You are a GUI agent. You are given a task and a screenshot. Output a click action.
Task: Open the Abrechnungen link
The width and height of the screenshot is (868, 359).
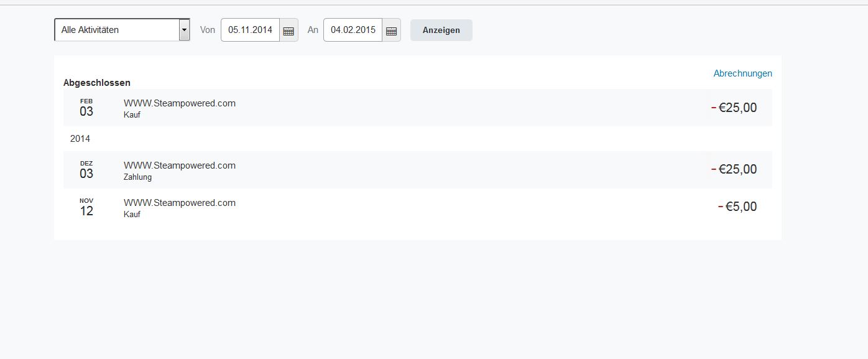click(742, 73)
